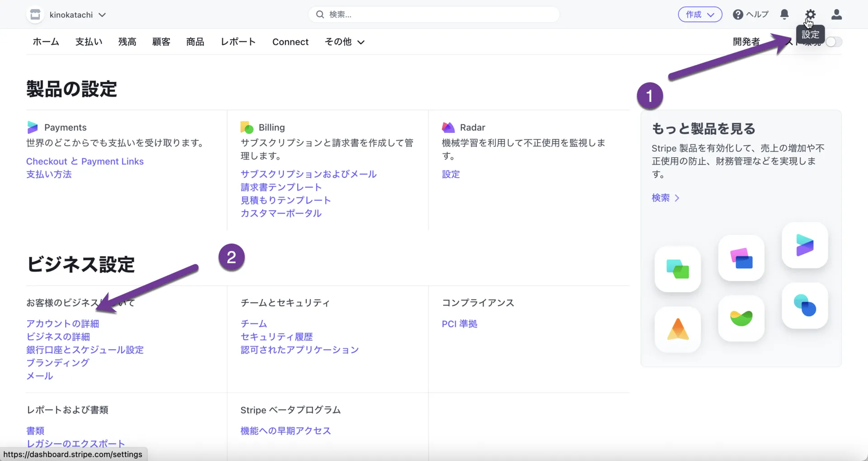Click the help question mark icon

(738, 14)
